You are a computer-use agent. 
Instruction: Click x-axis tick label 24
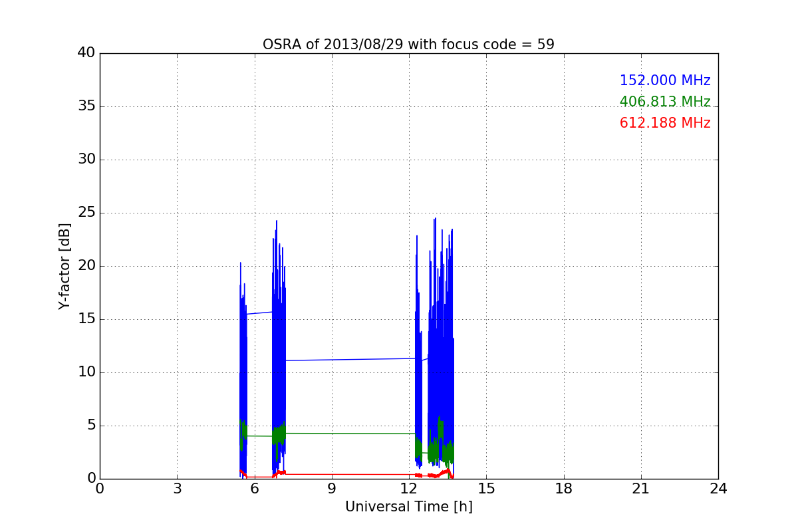pos(718,489)
